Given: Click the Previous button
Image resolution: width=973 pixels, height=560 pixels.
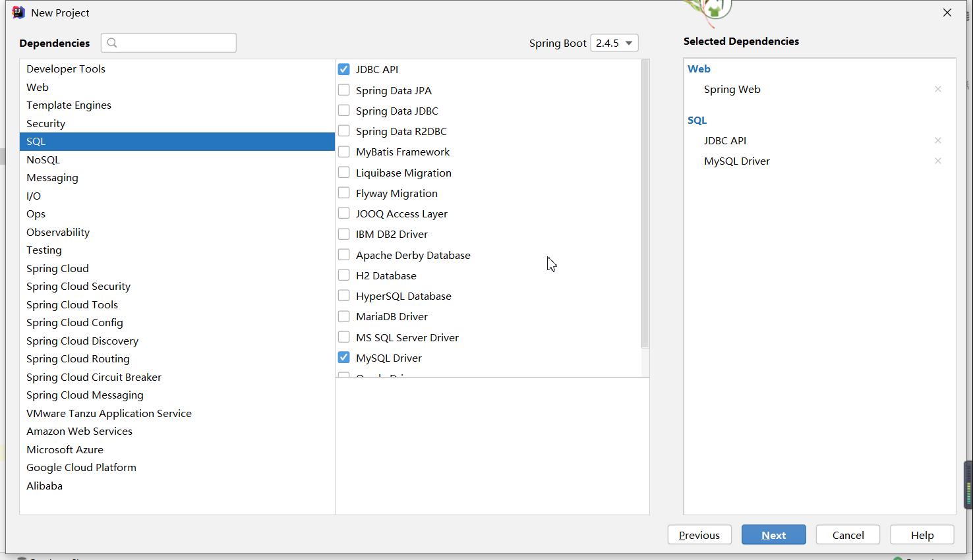Looking at the screenshot, I should 699,535.
